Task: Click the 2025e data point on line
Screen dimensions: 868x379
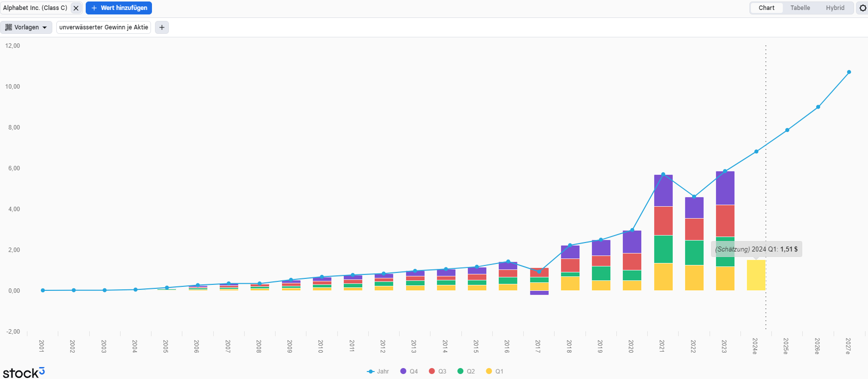Action: [x=787, y=130]
